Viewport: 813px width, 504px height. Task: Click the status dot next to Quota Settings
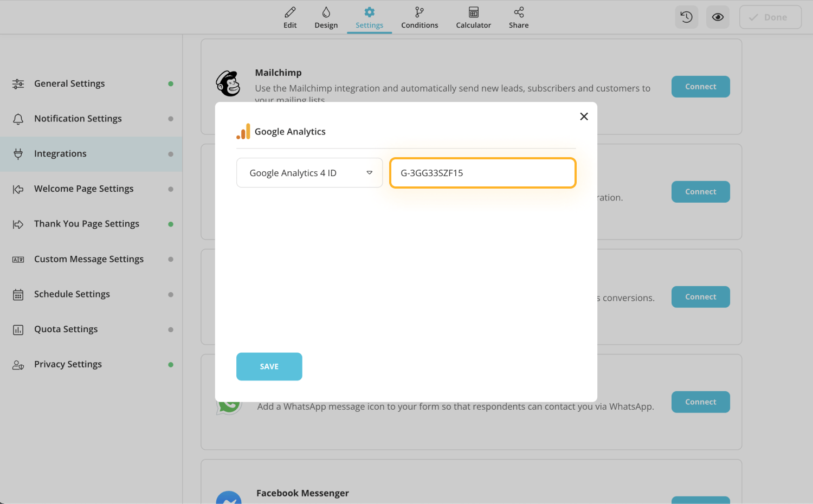[171, 329]
